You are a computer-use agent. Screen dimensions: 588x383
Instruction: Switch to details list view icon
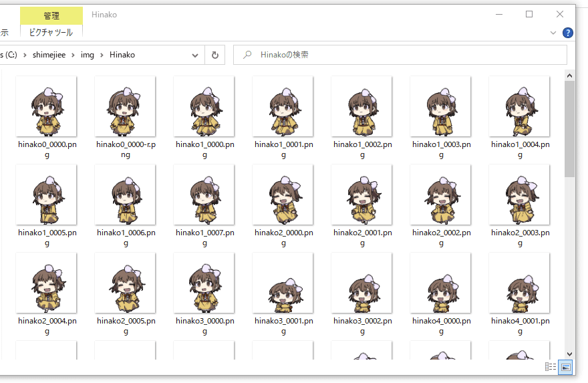[550, 366]
